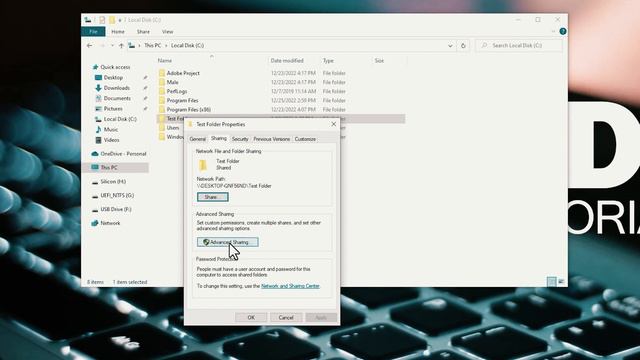640x360 pixels.
Task: Open the File ribbon tab
Action: click(93, 31)
